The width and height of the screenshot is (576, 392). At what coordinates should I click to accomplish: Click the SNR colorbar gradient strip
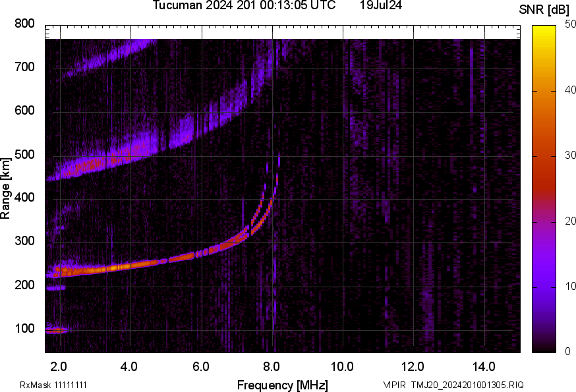coord(544,189)
